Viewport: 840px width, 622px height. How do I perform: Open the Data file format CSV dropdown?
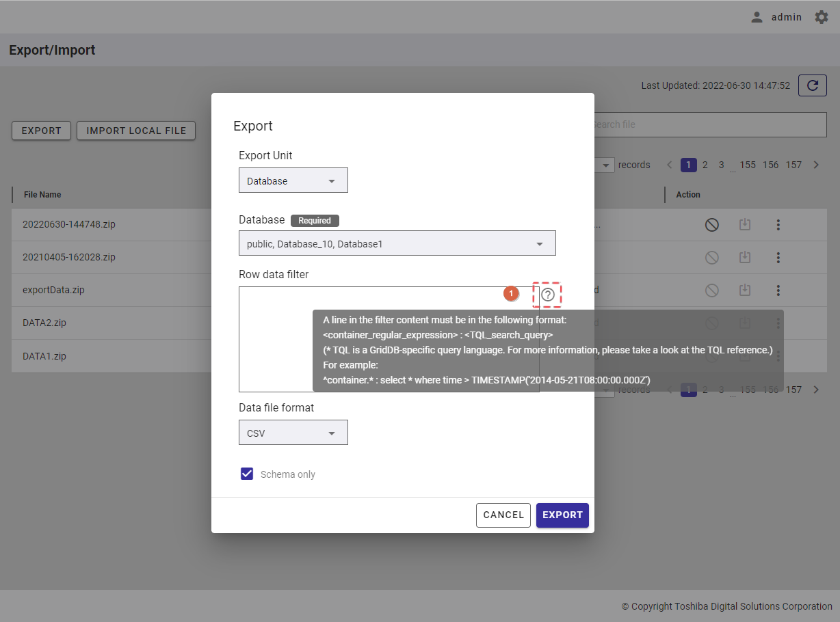pyautogui.click(x=293, y=433)
